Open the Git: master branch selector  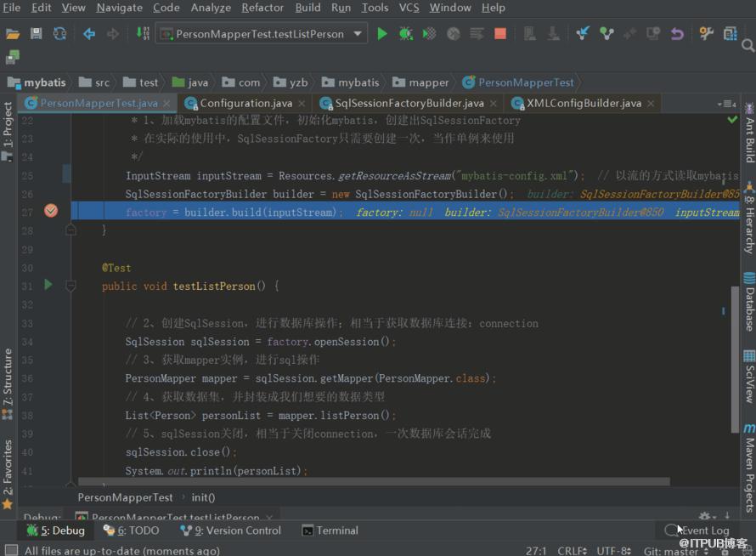(676, 551)
